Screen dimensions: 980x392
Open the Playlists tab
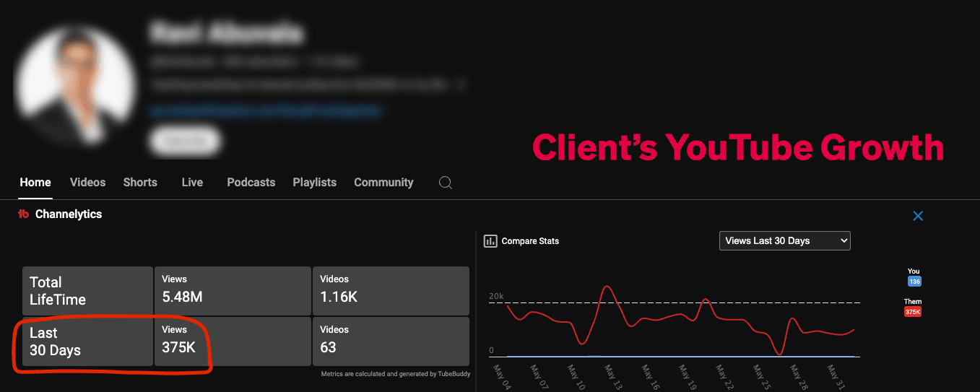(x=314, y=183)
